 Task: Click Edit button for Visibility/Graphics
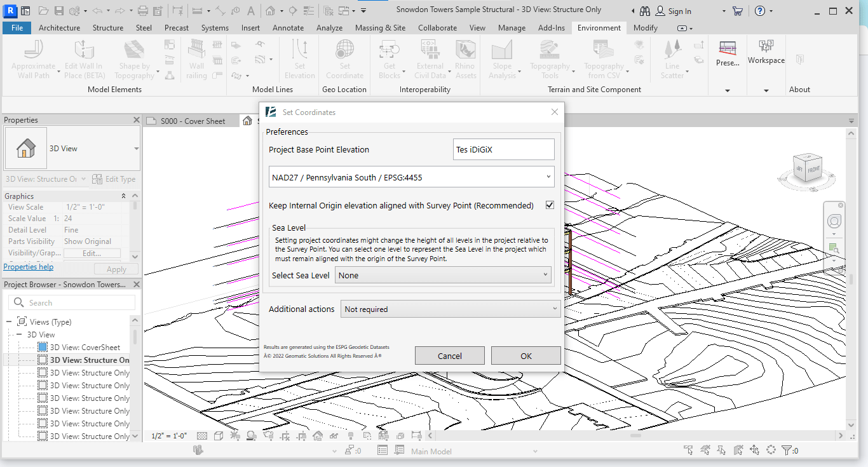92,253
